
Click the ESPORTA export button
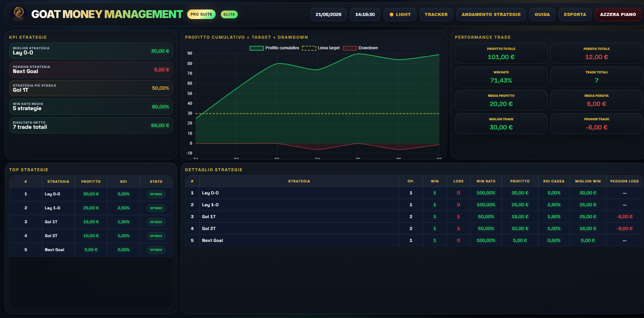coord(575,15)
